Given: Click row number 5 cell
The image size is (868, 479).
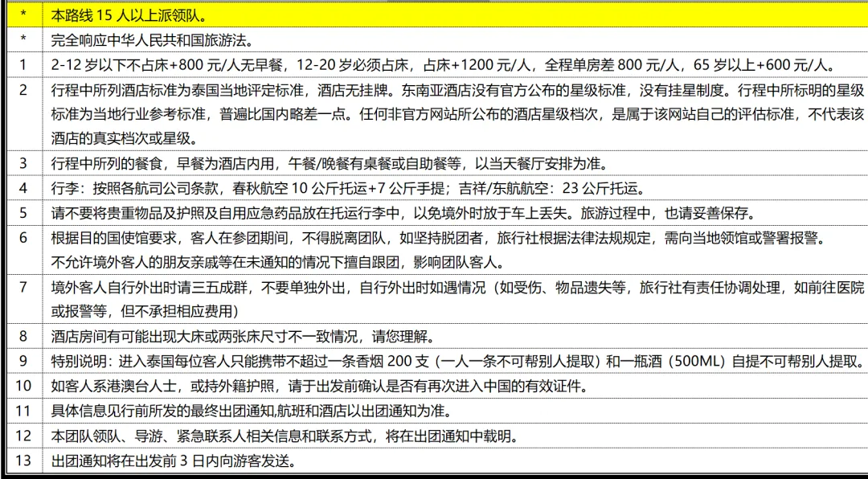Looking at the screenshot, I should (x=24, y=212).
